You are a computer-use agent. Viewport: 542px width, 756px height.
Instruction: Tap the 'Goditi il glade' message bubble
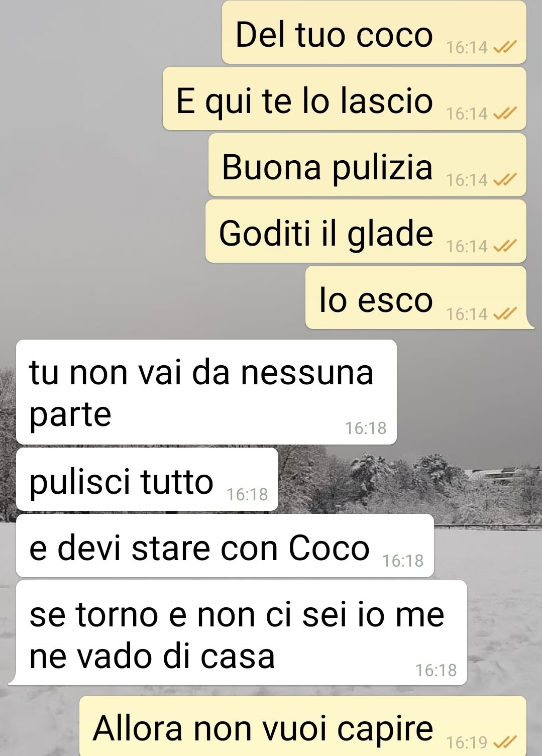[366, 231]
